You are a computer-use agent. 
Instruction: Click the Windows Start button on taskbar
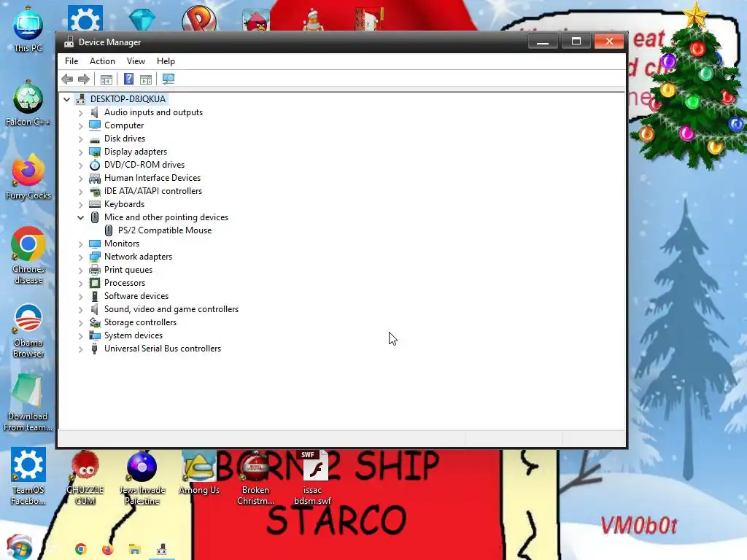pos(19,548)
